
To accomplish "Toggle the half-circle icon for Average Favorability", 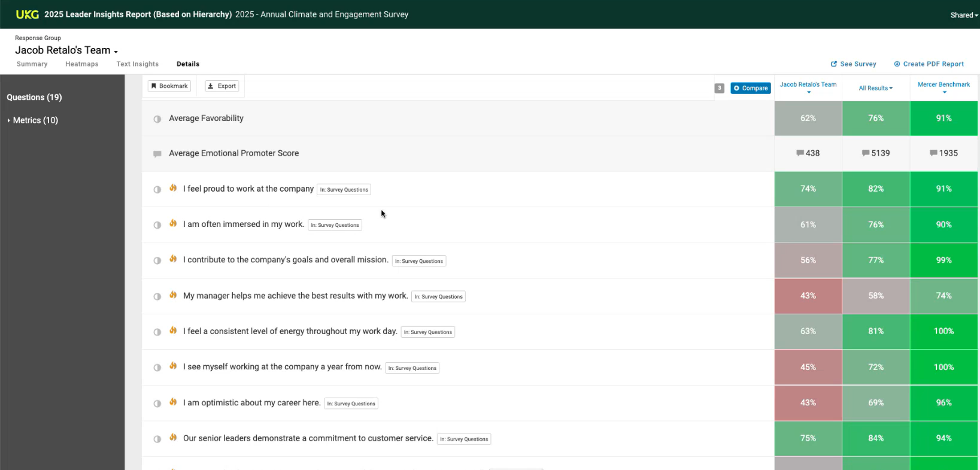I will 157,119.
